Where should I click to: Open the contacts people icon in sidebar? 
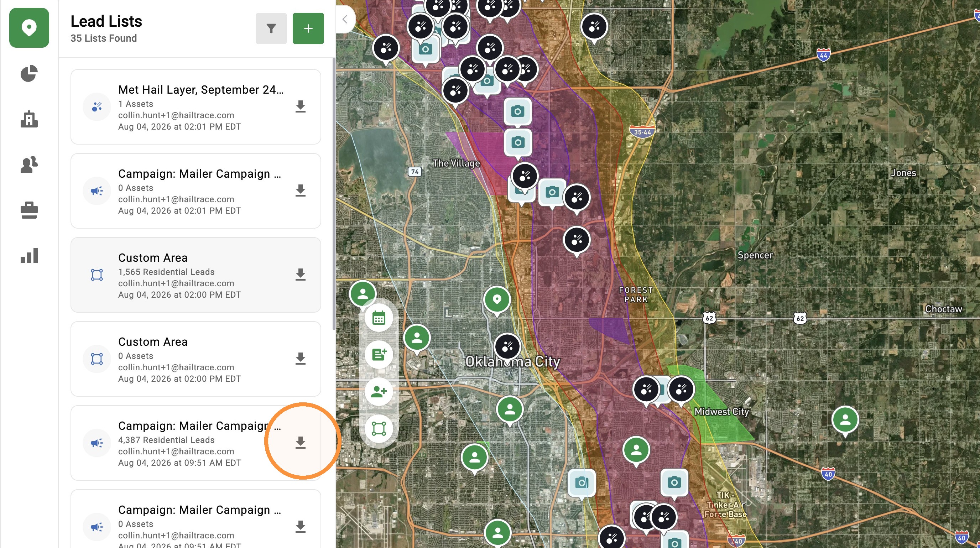tap(29, 165)
